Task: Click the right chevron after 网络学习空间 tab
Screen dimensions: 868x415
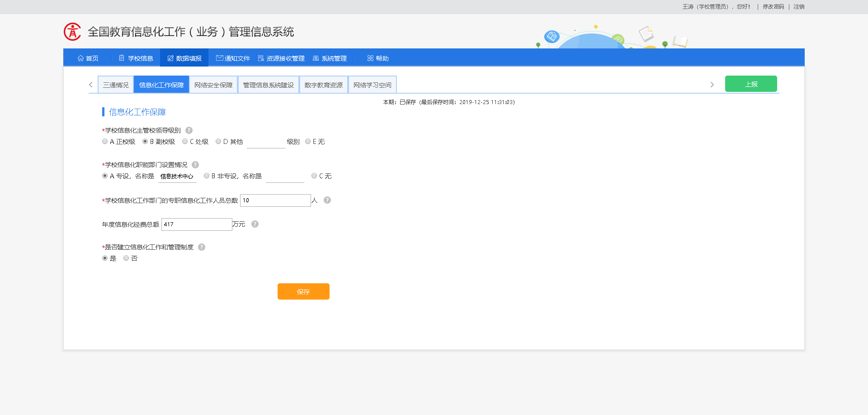Action: (x=712, y=84)
